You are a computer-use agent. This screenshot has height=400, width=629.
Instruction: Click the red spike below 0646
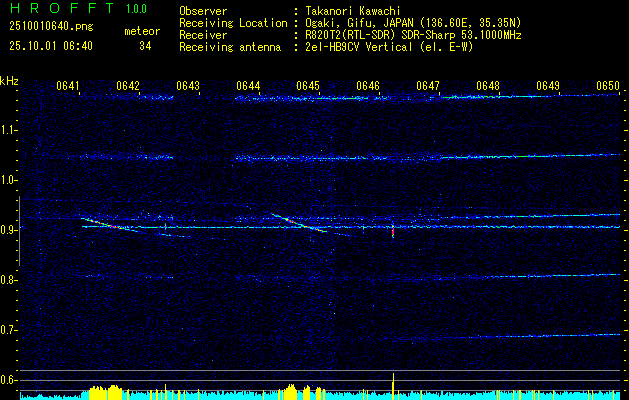click(393, 232)
